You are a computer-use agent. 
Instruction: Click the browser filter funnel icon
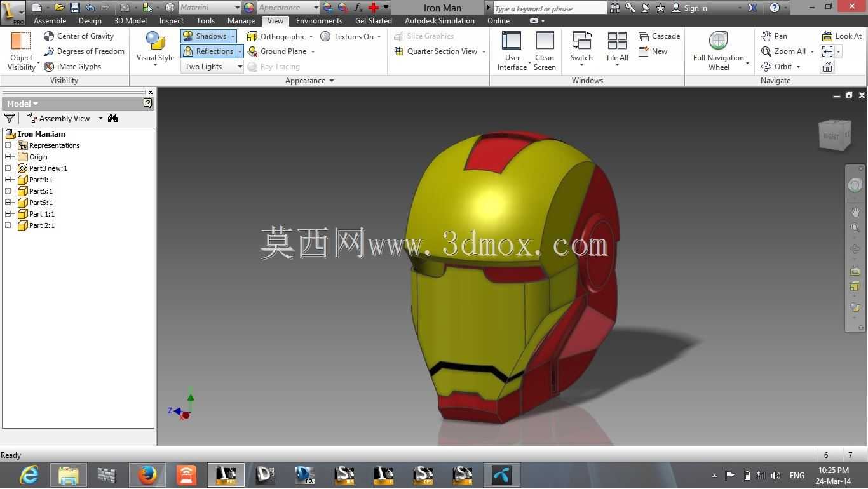(x=10, y=118)
